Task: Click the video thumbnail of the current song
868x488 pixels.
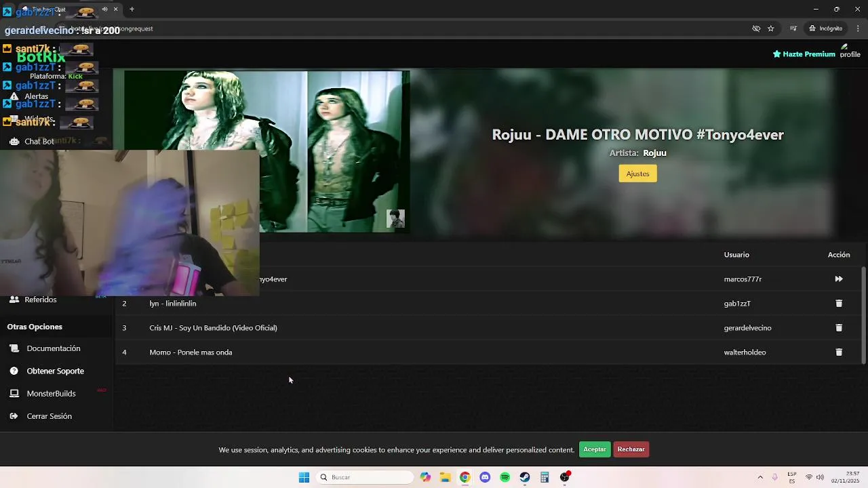Action: (267, 151)
